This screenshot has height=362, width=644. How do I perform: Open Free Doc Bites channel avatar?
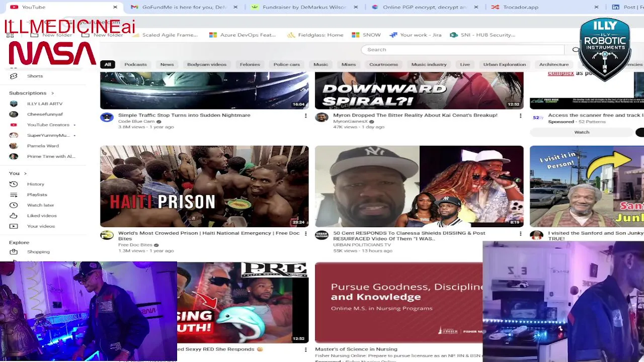coord(107,235)
